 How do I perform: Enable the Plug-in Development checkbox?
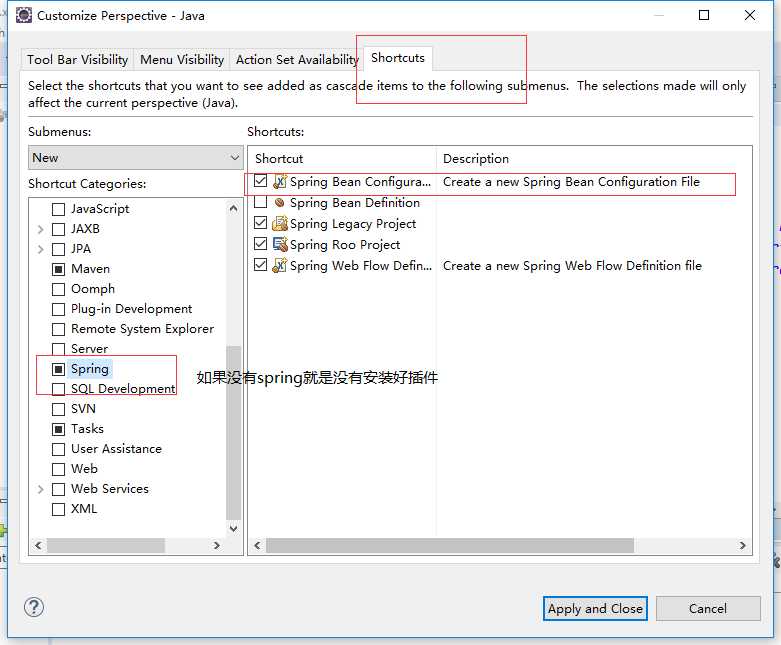coord(58,309)
